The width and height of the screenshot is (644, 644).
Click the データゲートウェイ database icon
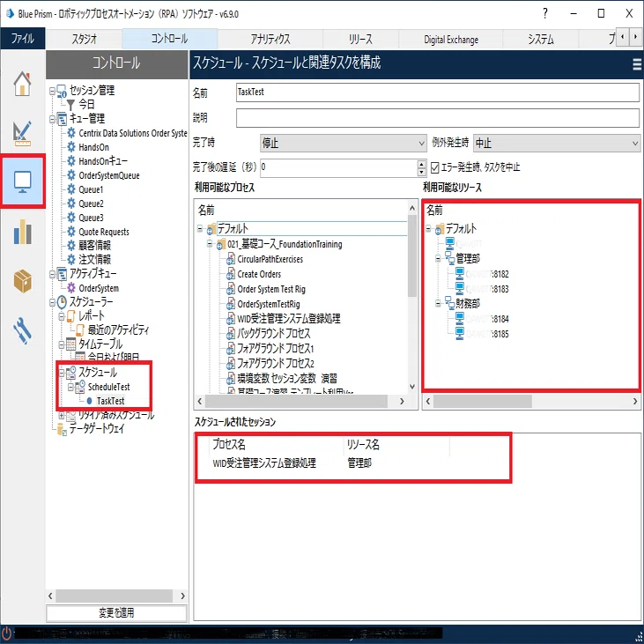click(x=62, y=430)
